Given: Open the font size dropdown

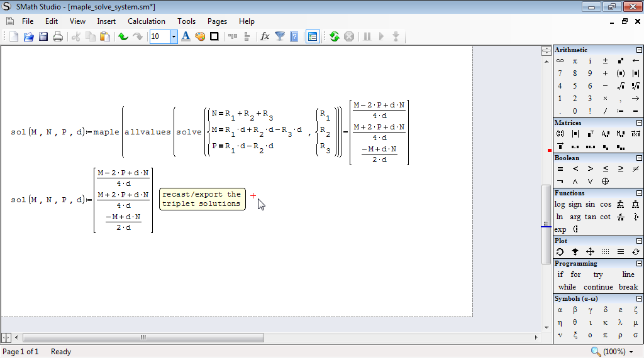Looking at the screenshot, I should (x=174, y=36).
